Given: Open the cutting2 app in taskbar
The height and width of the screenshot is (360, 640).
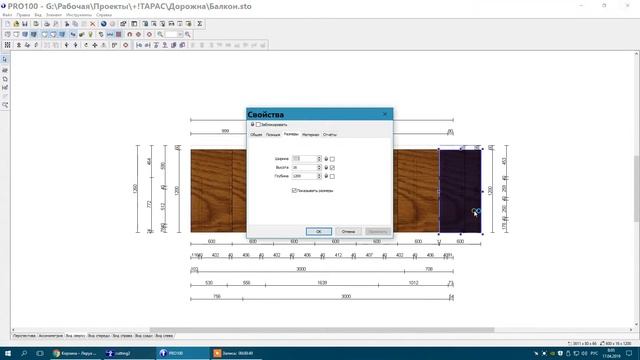Looking at the screenshot, I should click(x=129, y=353).
